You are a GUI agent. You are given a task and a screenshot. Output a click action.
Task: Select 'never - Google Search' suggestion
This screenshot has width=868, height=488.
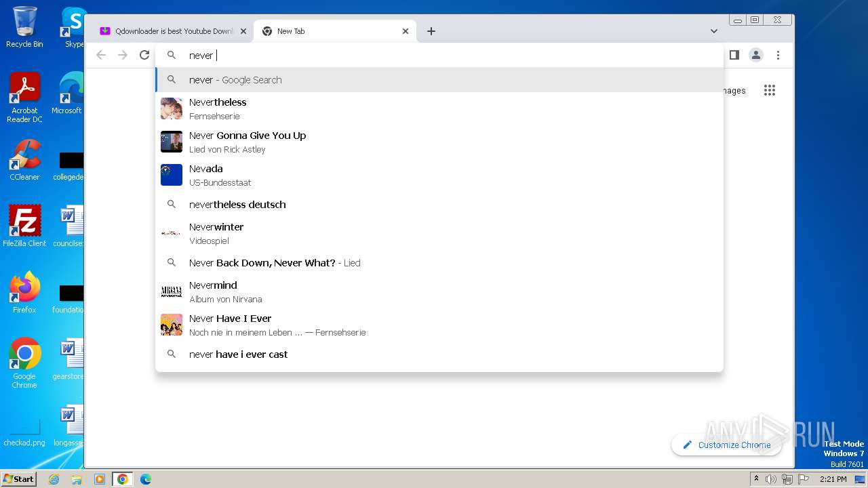tap(439, 80)
